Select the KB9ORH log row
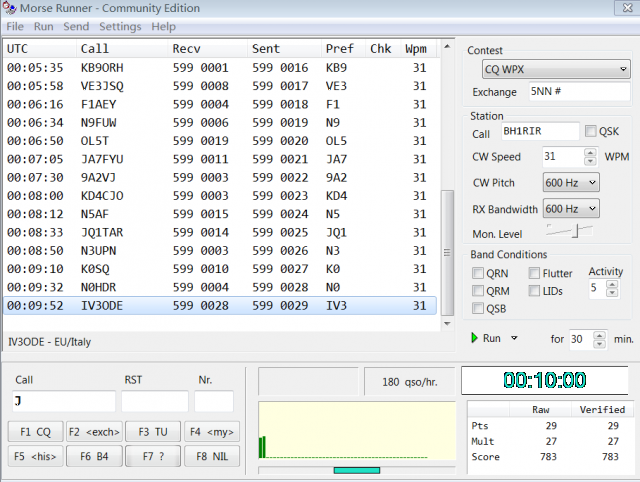Viewport: 640px width, 482px height. click(x=220, y=68)
